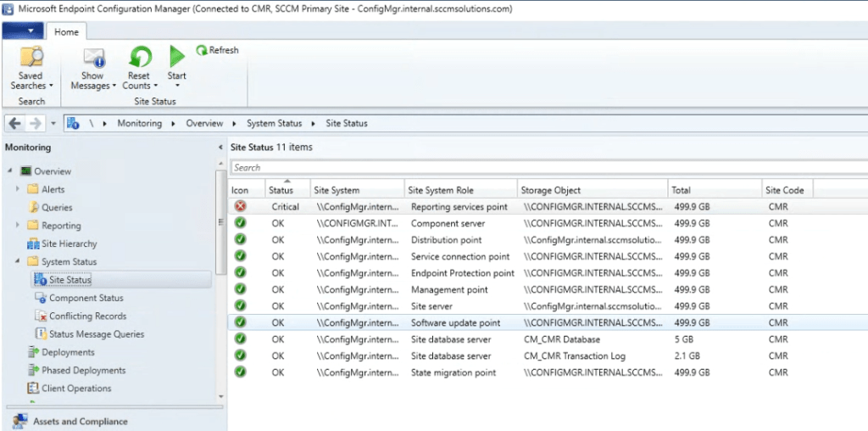This screenshot has width=868, height=431.
Task: Collapse the System Status tree node
Action: coord(18,261)
